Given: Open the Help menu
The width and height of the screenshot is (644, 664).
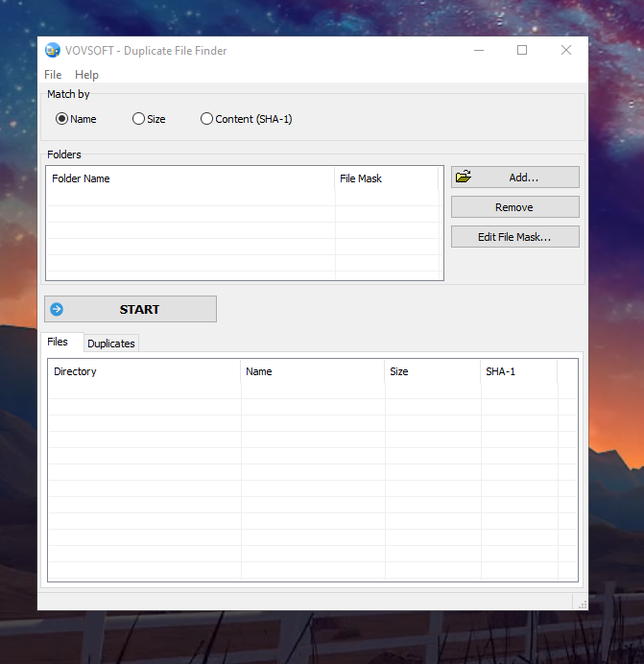Looking at the screenshot, I should [86, 75].
